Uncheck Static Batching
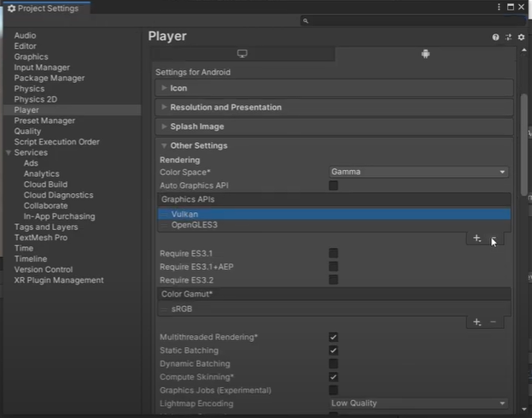This screenshot has width=532, height=418. (333, 350)
